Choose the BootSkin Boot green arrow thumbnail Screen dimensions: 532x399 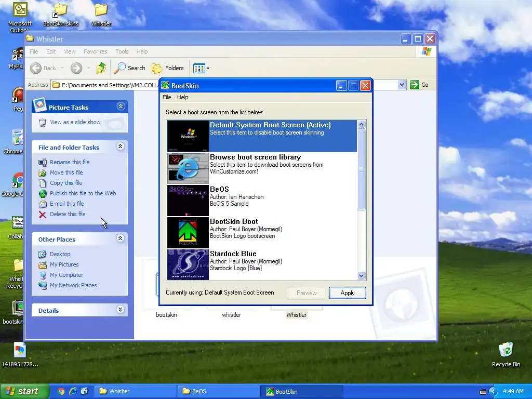pos(188,232)
